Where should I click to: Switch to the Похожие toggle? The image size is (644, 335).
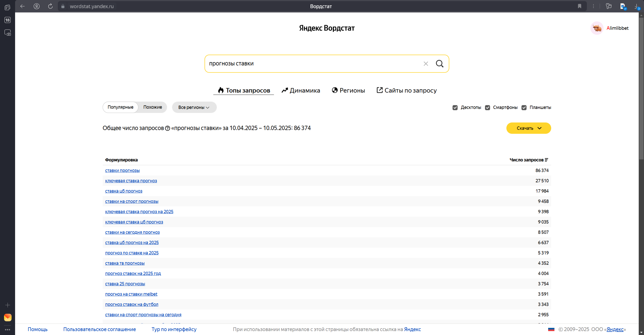(x=153, y=107)
